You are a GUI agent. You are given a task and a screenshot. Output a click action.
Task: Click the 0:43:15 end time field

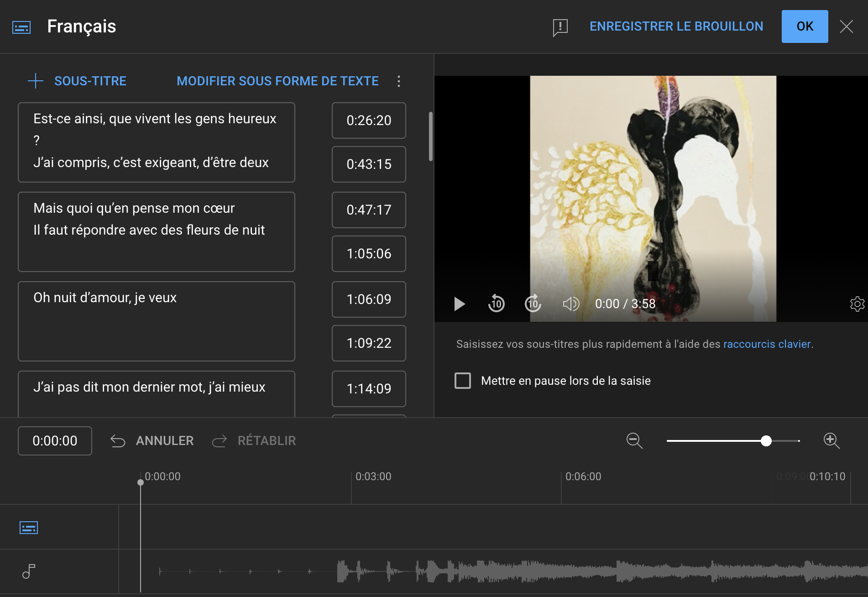coord(369,164)
